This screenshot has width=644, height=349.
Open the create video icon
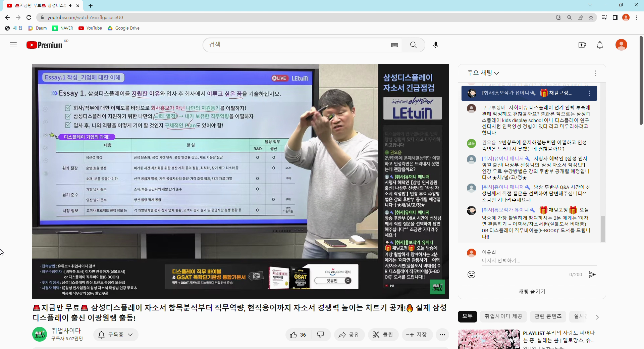tap(582, 45)
